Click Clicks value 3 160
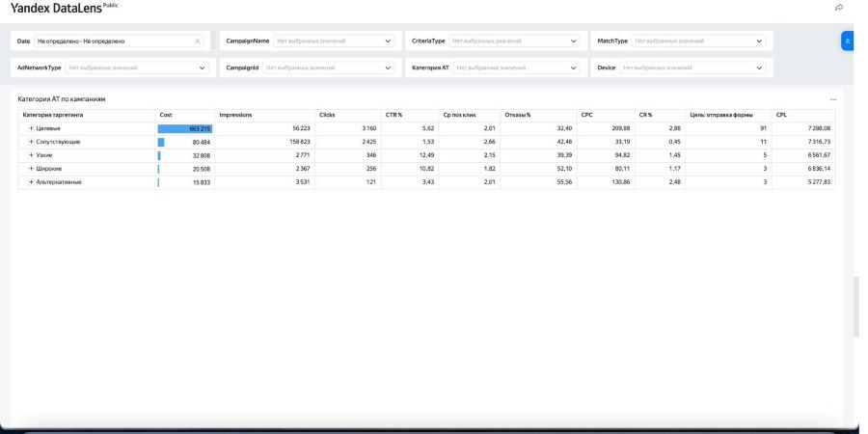 pyautogui.click(x=368, y=128)
